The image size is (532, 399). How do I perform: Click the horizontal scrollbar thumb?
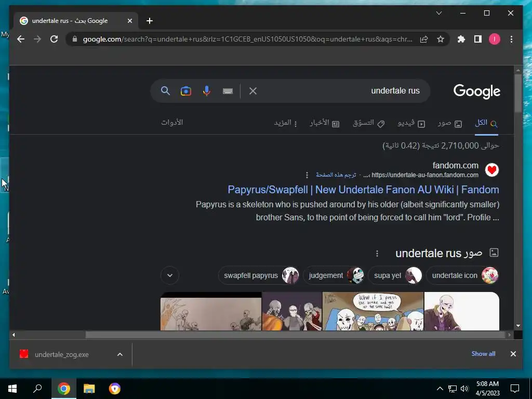point(296,335)
